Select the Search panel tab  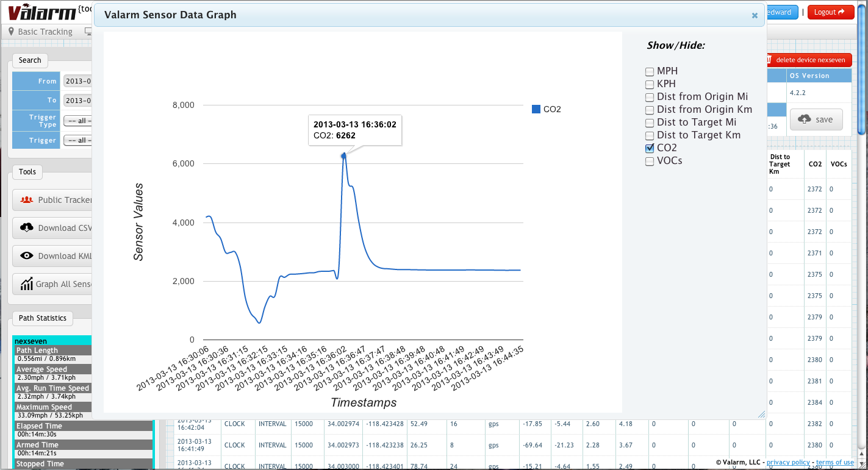pos(29,60)
